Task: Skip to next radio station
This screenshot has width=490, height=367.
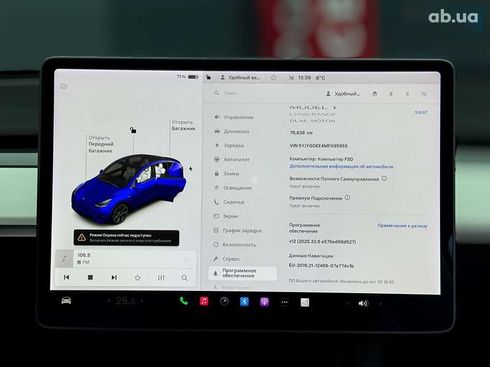Action: point(114,277)
